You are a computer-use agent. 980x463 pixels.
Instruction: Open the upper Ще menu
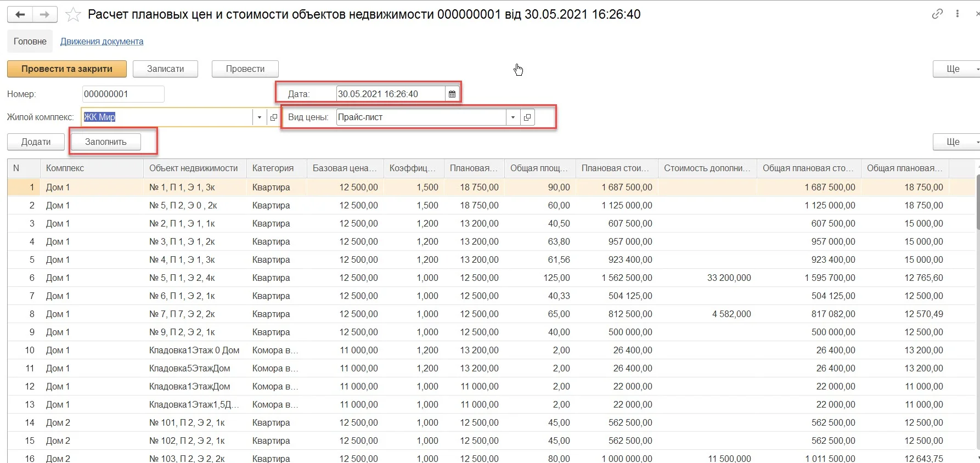point(956,69)
